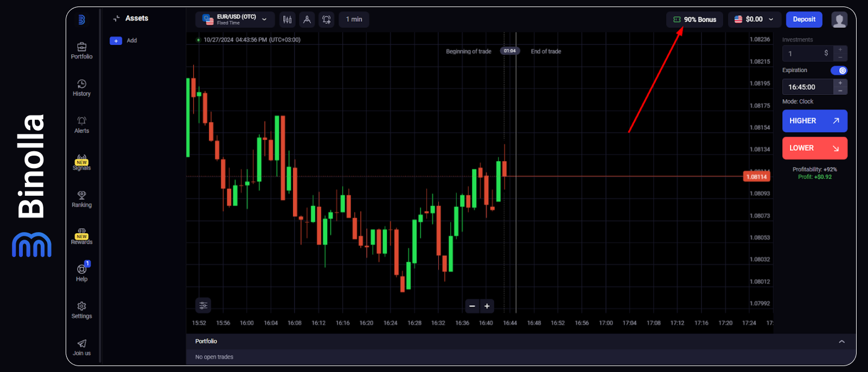Open the Rewards section
The height and width of the screenshot is (372, 868).
[x=81, y=236]
